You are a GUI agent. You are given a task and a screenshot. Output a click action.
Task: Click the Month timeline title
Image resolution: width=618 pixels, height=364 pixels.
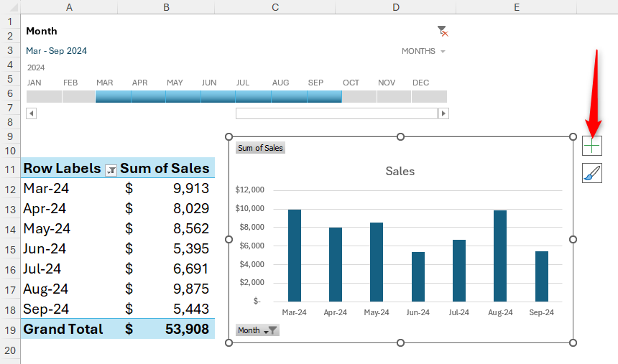42,31
